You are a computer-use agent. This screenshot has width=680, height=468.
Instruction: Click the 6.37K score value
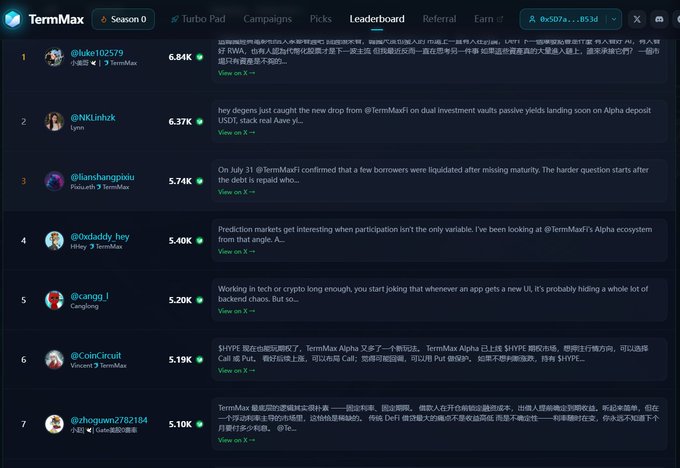pyautogui.click(x=180, y=121)
